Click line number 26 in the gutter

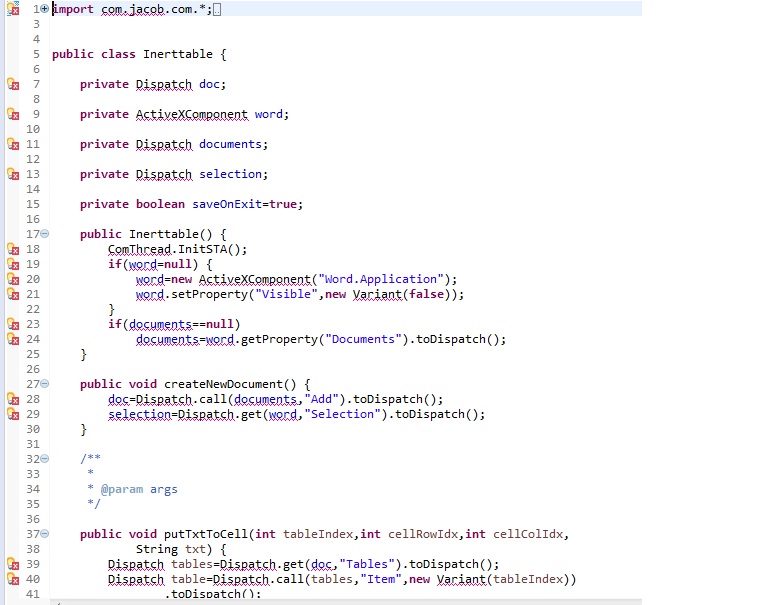pyautogui.click(x=33, y=369)
